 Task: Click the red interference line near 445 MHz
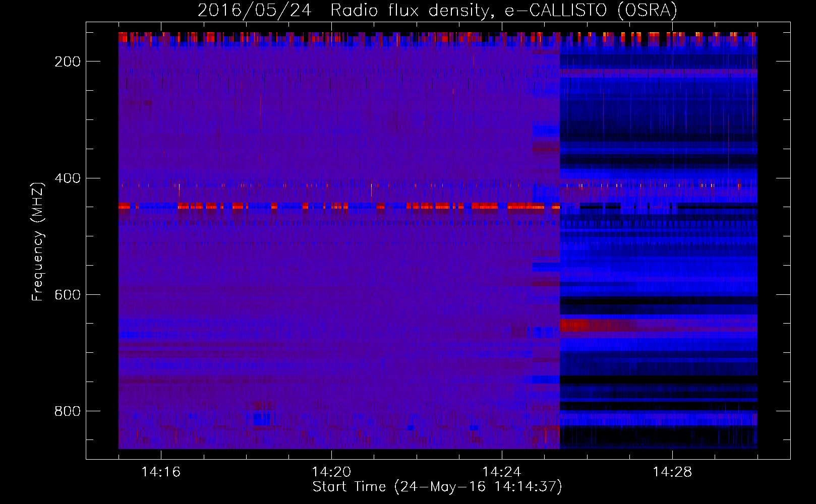[x=339, y=206]
